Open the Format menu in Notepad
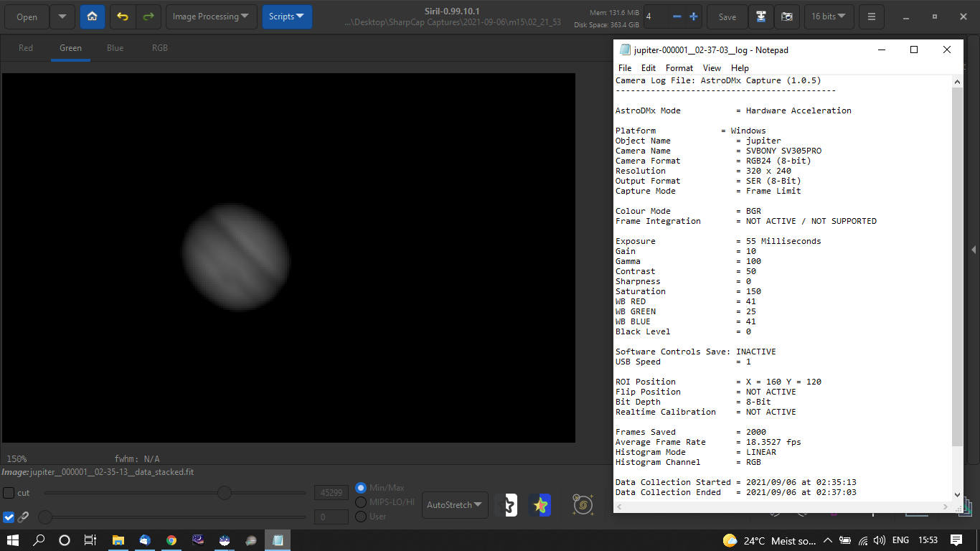 pyautogui.click(x=679, y=68)
